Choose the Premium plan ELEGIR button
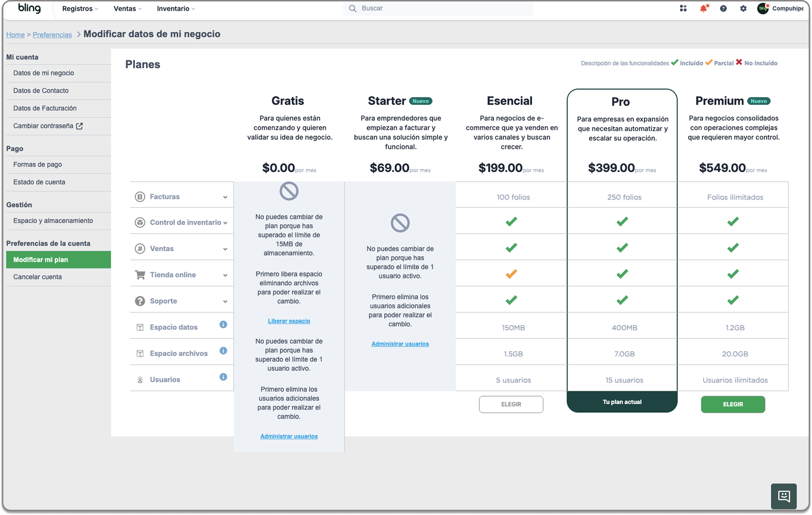Screen dimensions: 812x515 (733, 404)
